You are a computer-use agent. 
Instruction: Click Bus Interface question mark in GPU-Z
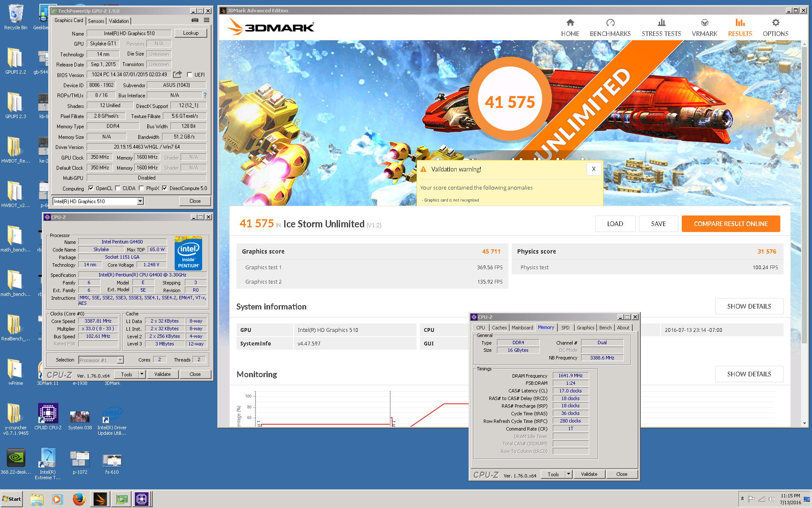click(x=205, y=95)
